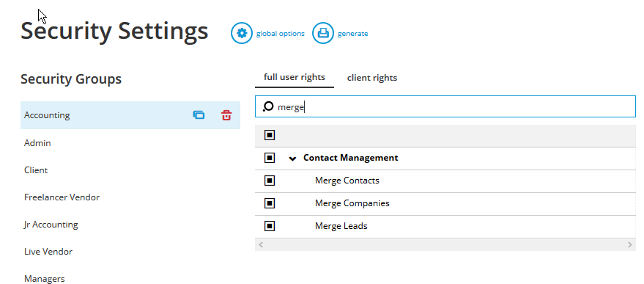Image resolution: width=644 pixels, height=284 pixels.
Task: Duplicate the Accounting security group
Action: [x=199, y=115]
